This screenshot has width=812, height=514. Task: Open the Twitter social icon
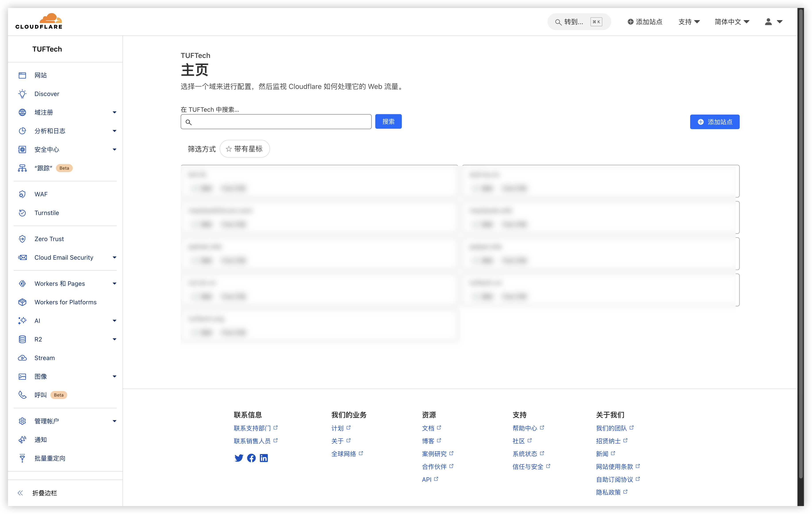[239, 458]
